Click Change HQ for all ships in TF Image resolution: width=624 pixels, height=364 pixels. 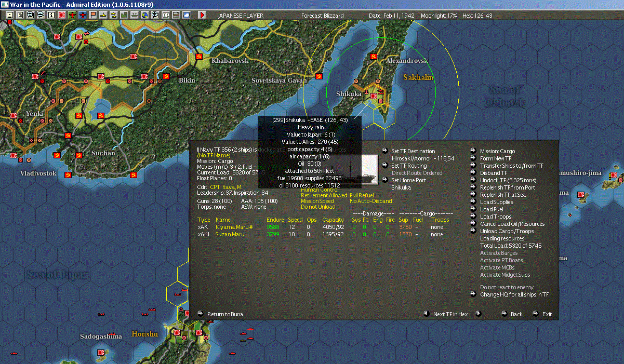[514, 294]
